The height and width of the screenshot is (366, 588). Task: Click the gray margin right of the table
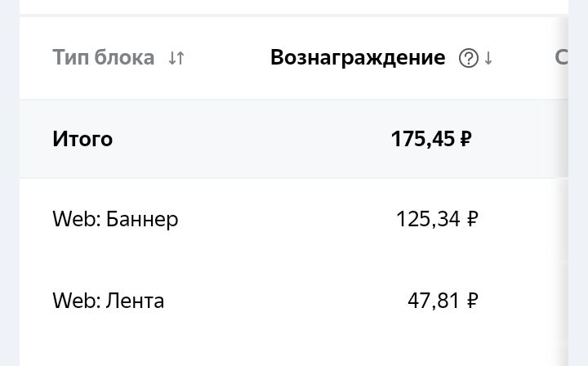click(578, 183)
